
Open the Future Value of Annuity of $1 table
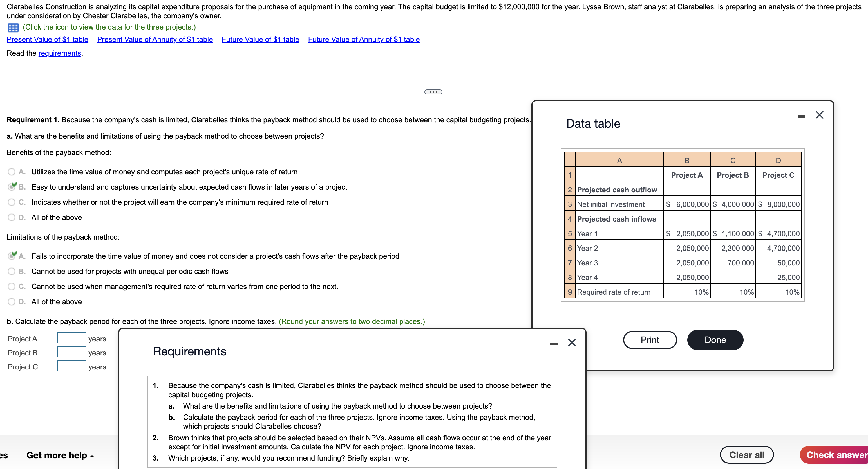pos(364,39)
